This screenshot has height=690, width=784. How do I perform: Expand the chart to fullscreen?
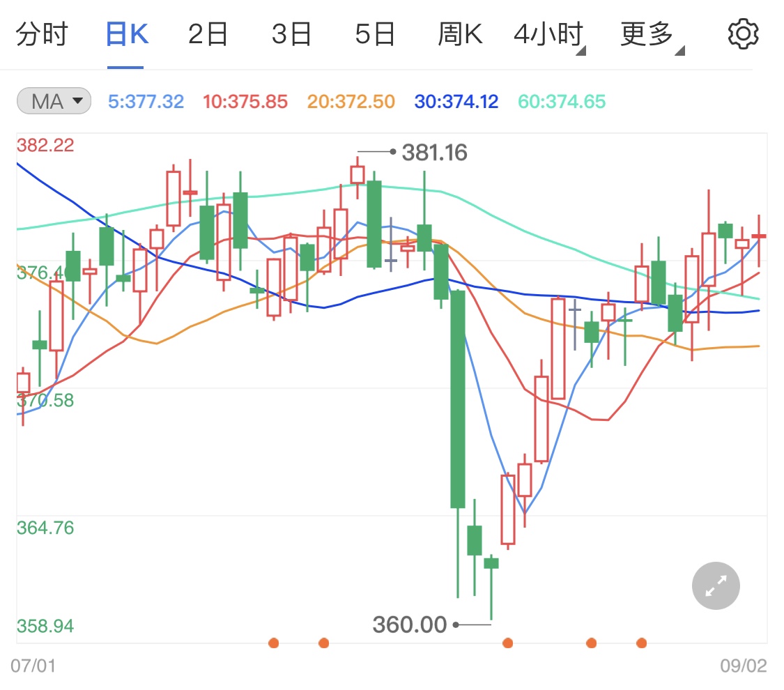point(716,585)
